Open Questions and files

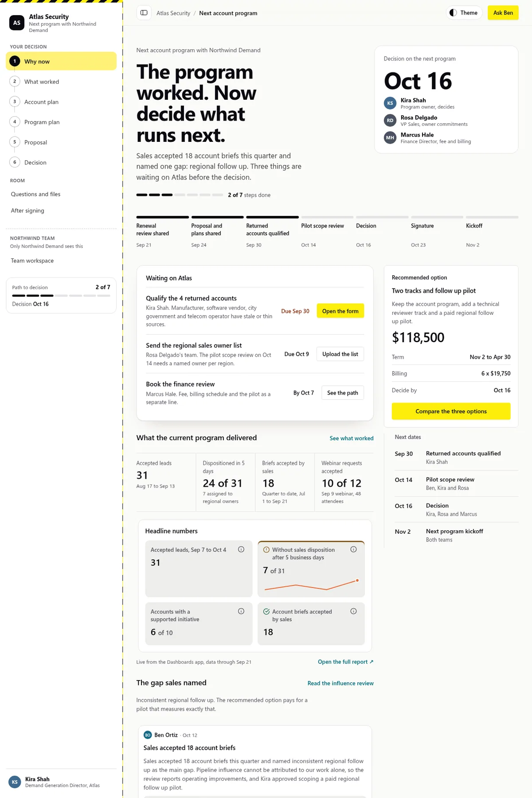61,194
